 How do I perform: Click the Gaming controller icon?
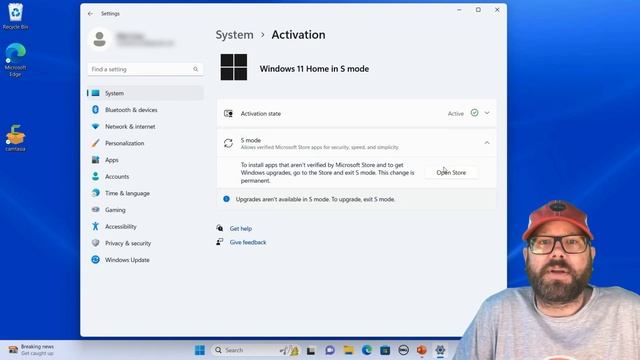(x=96, y=209)
